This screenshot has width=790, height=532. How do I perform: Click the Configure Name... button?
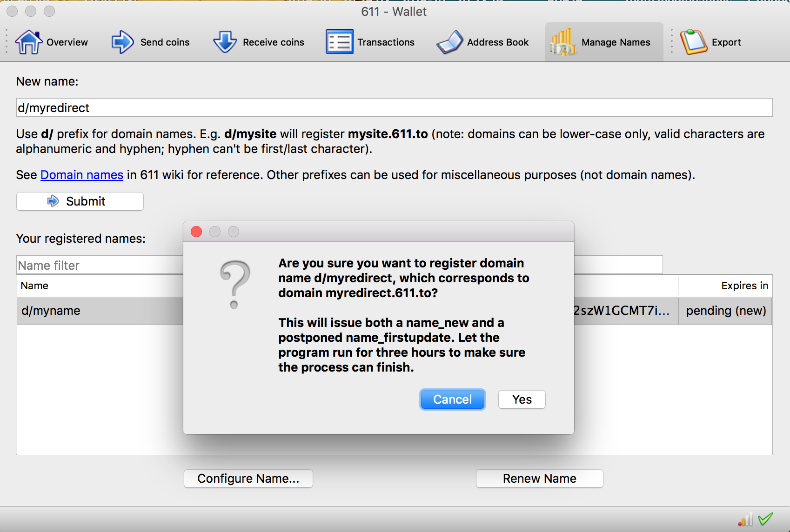pyautogui.click(x=248, y=479)
